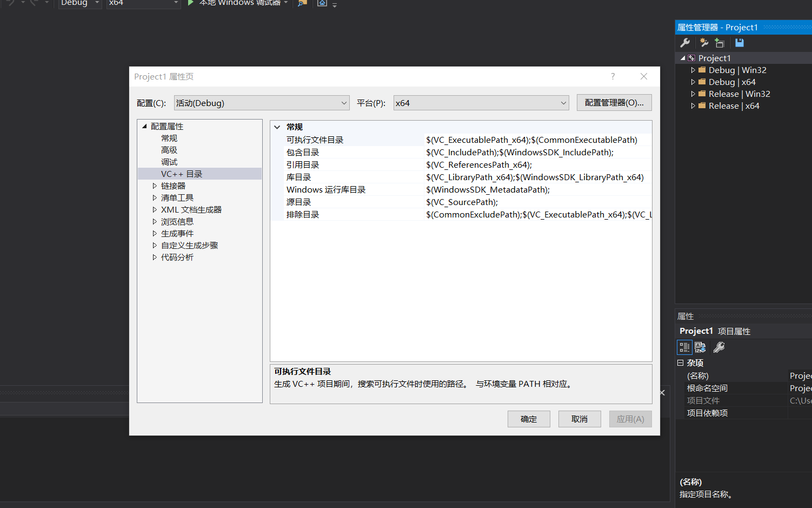Expand the 链接器 node in the left tree

[x=155, y=186]
